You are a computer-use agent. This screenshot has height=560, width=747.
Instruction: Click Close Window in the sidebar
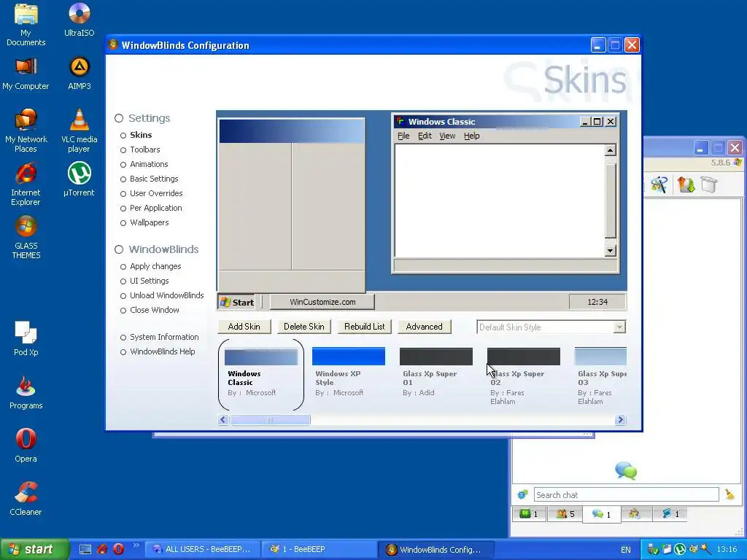tap(155, 310)
